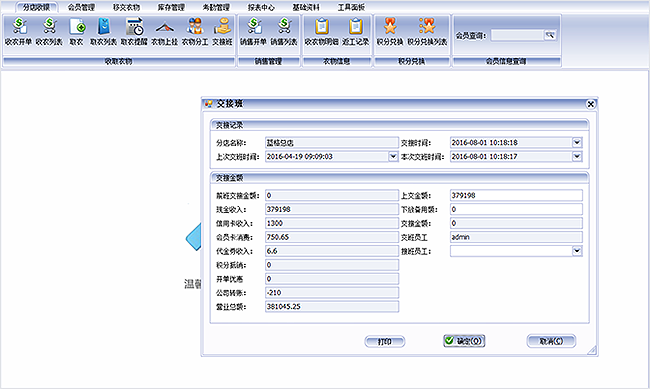The height and width of the screenshot is (389, 650).
Task: Open the 取衣列表 icon
Action: [104, 31]
